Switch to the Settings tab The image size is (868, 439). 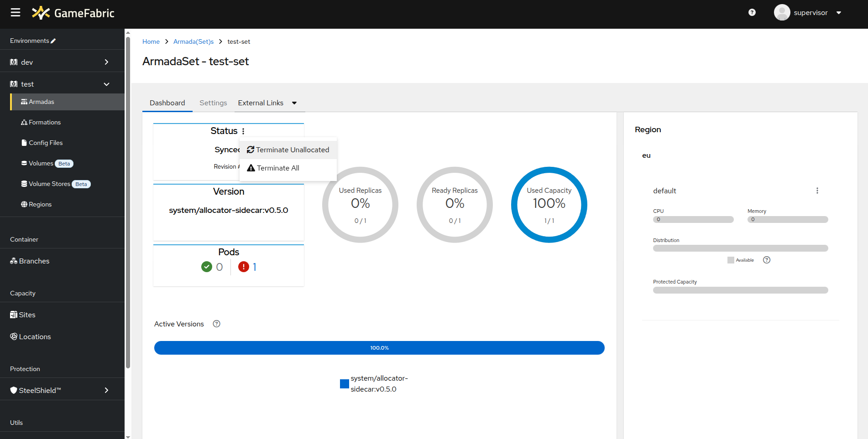tap(213, 103)
